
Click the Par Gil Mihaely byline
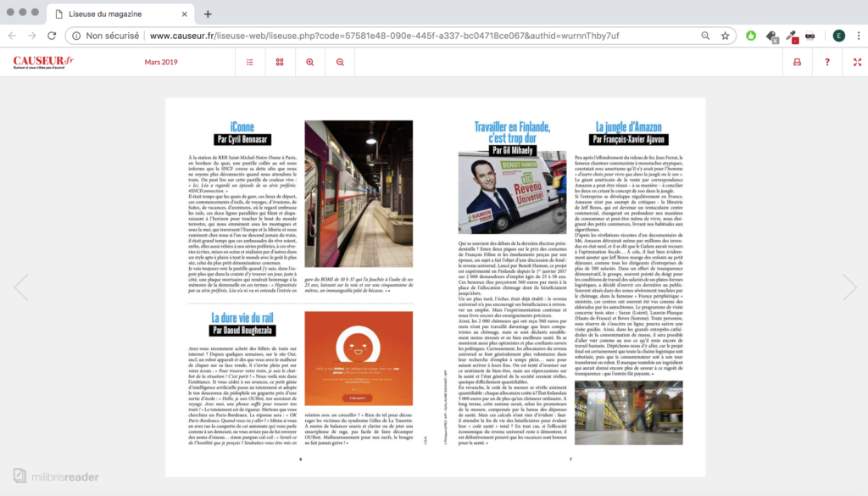coord(512,150)
